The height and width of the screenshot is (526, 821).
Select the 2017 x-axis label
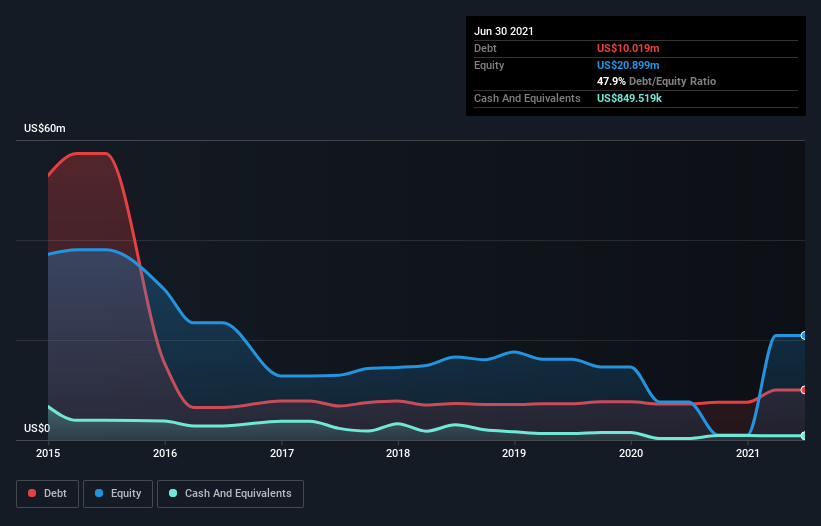282,453
